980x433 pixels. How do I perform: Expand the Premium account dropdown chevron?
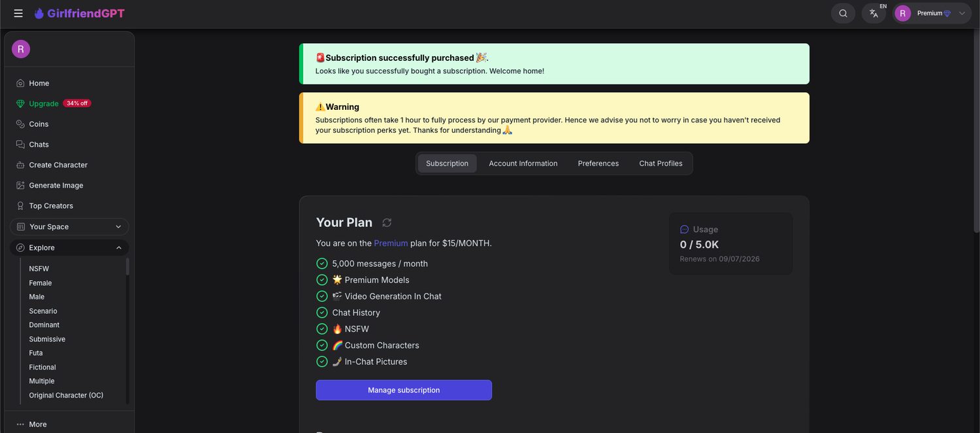point(962,13)
